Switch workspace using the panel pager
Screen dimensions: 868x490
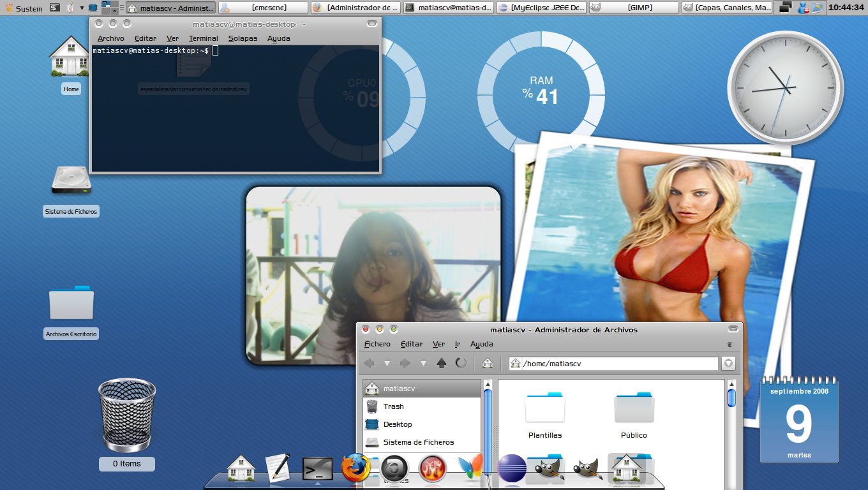[x=109, y=8]
